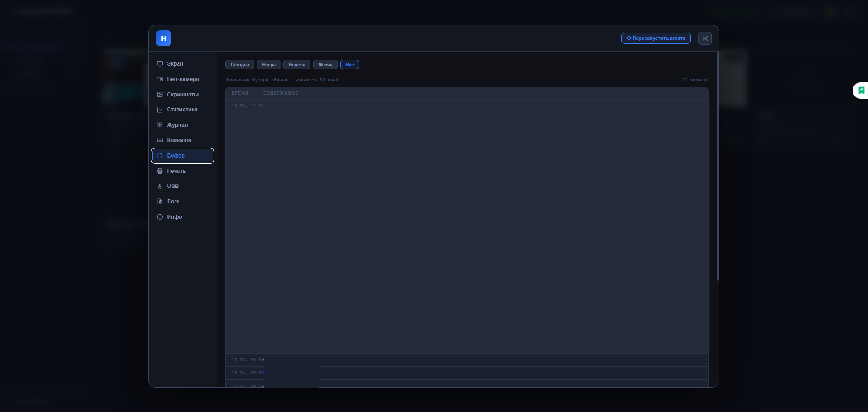
Task: Select the Логи document icon
Action: pos(160,201)
